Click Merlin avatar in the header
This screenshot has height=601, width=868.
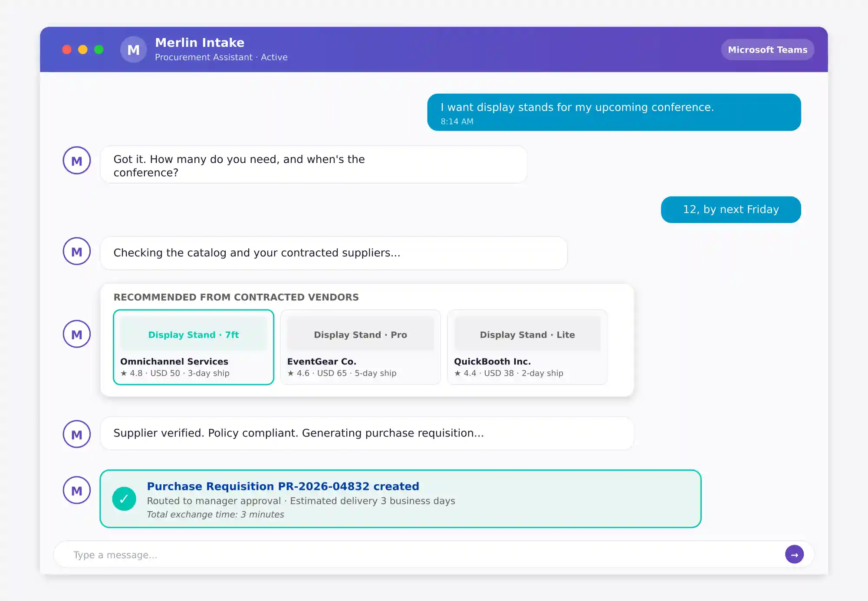(x=133, y=49)
